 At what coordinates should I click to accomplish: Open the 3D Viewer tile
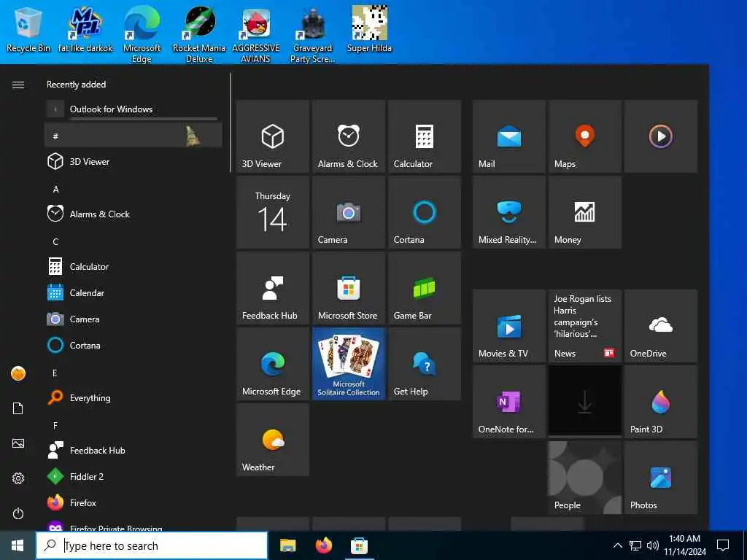coord(273,136)
